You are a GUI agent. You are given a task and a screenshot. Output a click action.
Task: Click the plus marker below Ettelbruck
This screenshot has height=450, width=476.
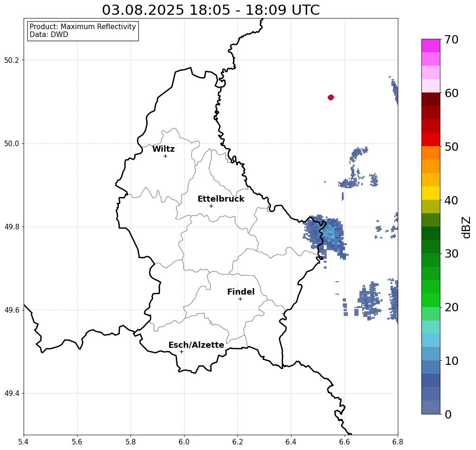tap(211, 206)
